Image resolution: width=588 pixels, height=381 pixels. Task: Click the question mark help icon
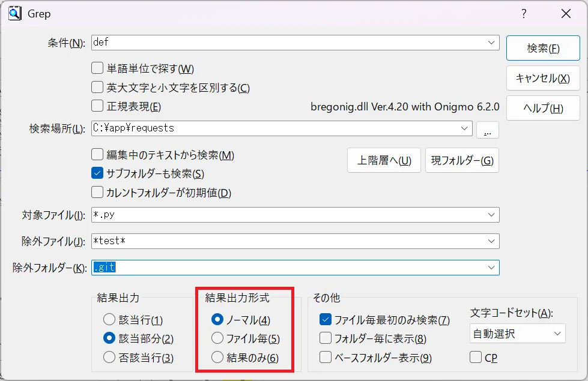524,13
